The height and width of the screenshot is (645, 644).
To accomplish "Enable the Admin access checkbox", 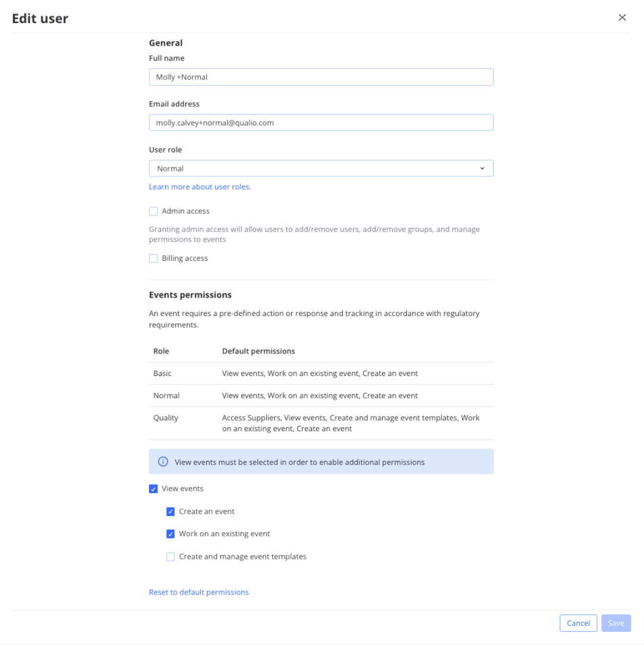I will [x=153, y=211].
